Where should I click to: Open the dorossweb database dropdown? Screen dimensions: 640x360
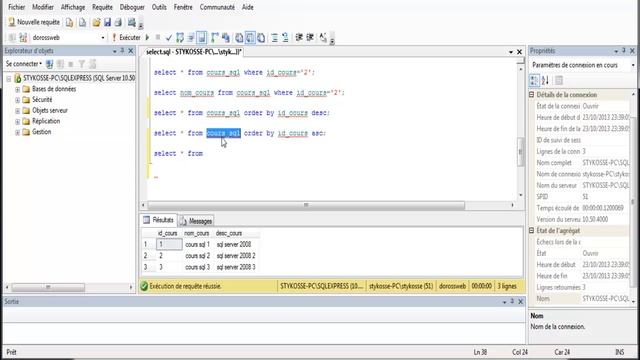[103, 38]
